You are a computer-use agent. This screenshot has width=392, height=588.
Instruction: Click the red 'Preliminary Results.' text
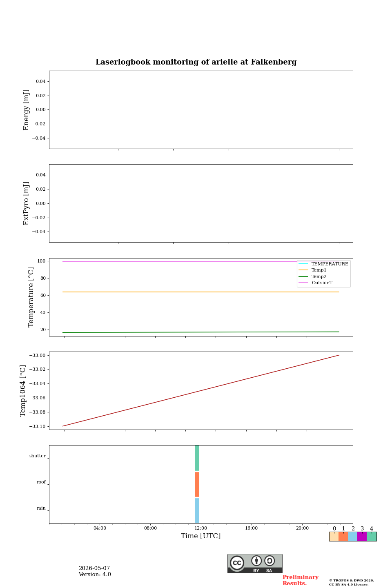300,580
